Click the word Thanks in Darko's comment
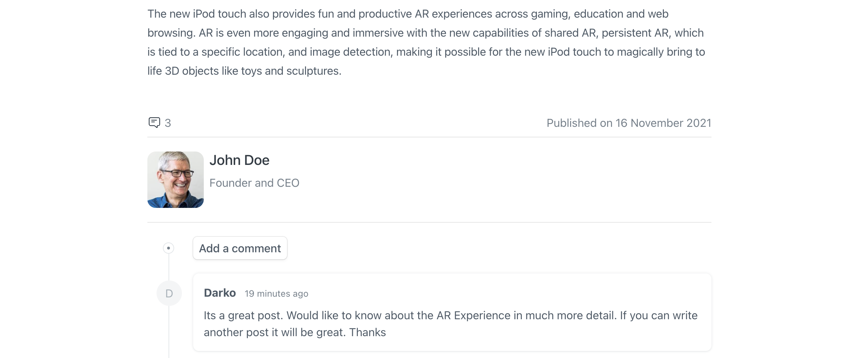Screen dimensions: 868x358 tap(367, 332)
